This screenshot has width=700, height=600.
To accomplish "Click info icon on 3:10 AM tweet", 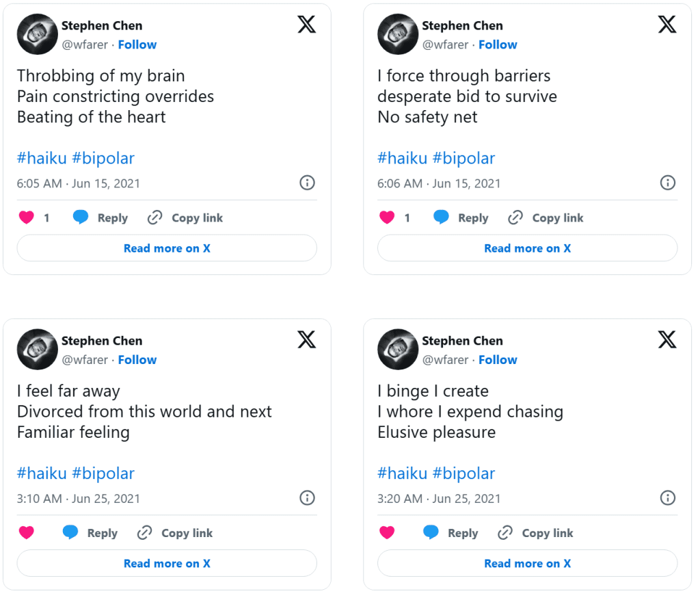I will pyautogui.click(x=308, y=498).
